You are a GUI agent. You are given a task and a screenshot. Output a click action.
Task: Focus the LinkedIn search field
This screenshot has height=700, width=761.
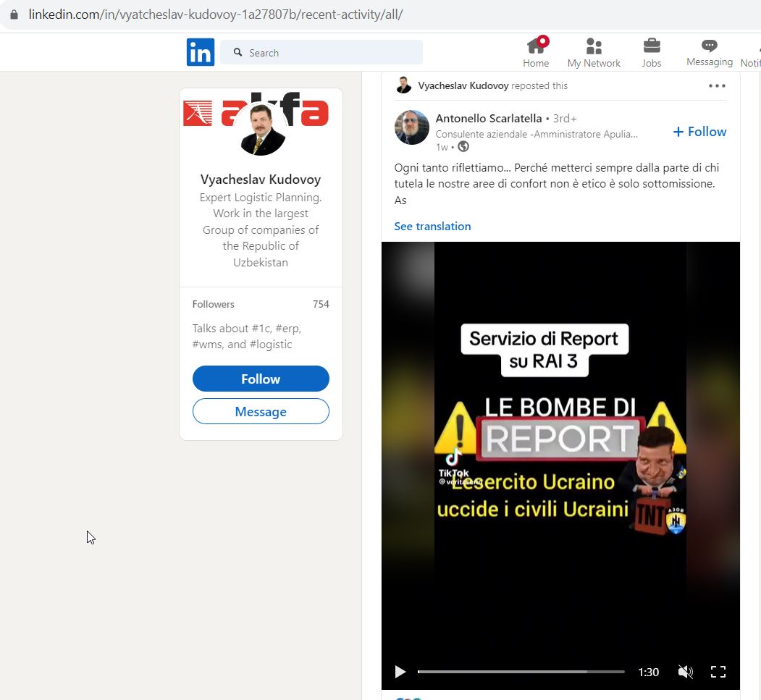pos(321,52)
